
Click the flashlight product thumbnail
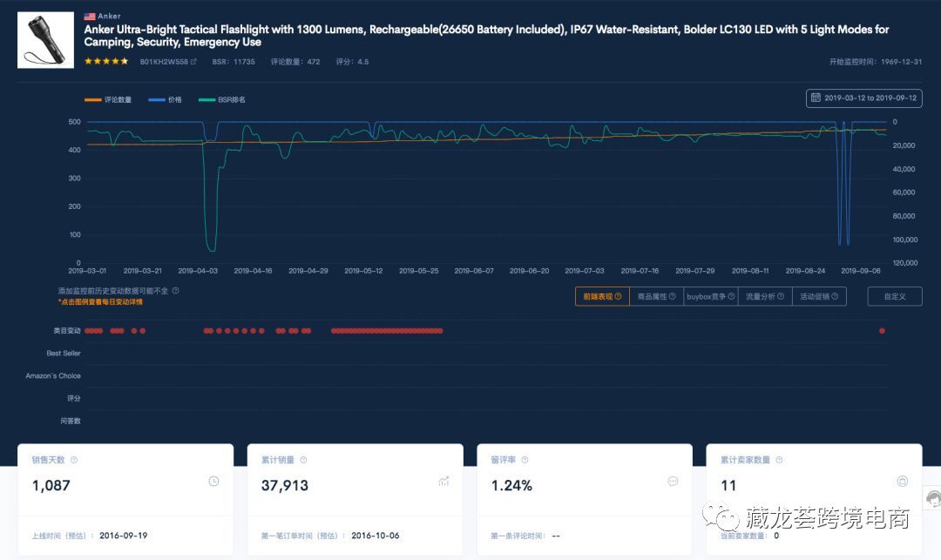tap(45, 40)
